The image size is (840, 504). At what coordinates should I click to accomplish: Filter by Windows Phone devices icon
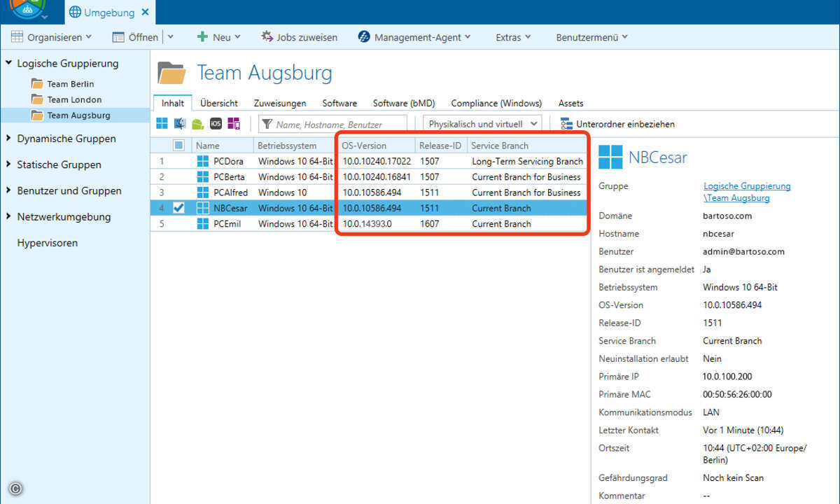234,124
